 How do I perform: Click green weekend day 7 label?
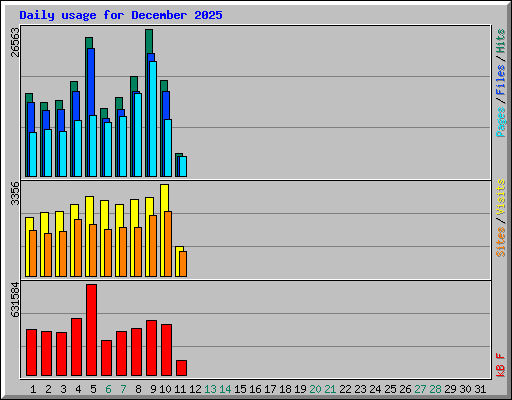[x=123, y=389]
